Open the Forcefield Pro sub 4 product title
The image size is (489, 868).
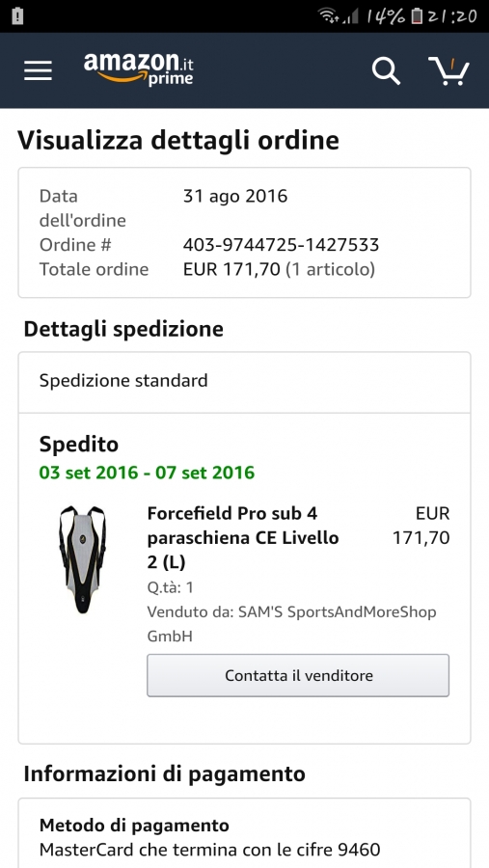point(243,537)
